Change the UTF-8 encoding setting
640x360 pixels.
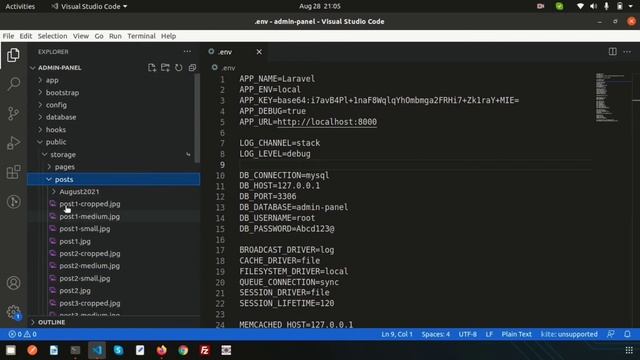[x=467, y=334]
